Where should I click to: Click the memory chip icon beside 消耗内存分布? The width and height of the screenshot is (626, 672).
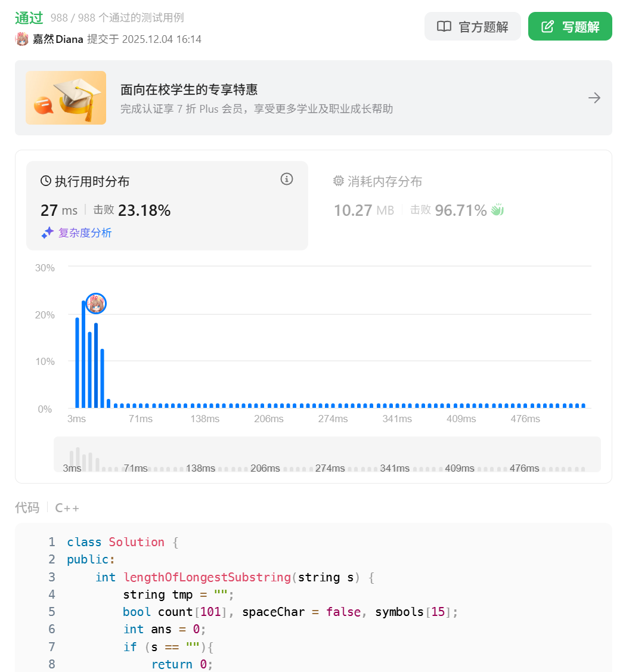[339, 181]
